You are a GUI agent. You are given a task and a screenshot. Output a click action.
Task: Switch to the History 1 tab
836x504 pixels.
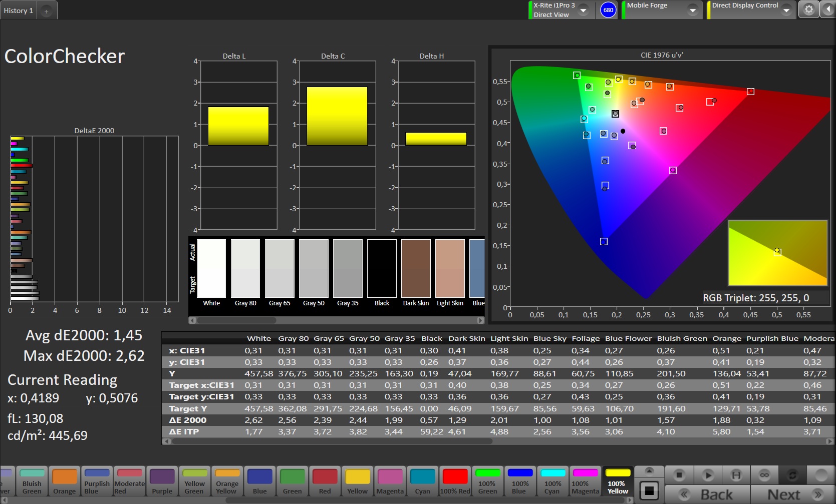[19, 11]
